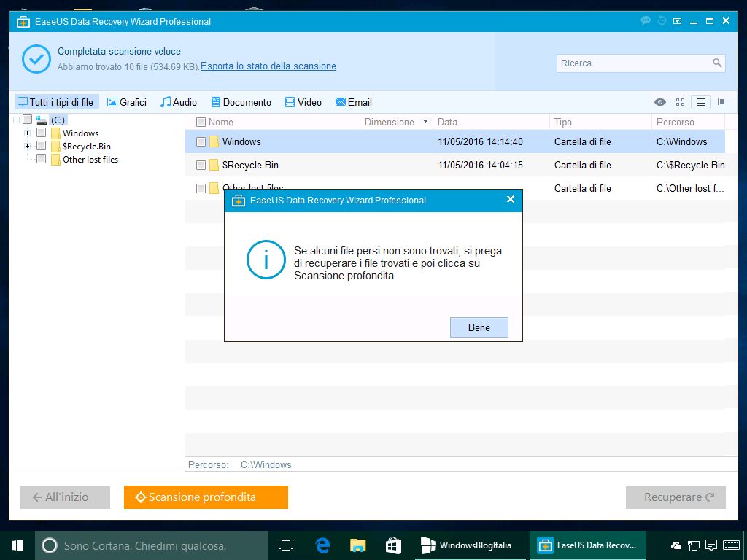Close the info dialog with its X
The height and width of the screenshot is (560, 747).
click(510, 200)
